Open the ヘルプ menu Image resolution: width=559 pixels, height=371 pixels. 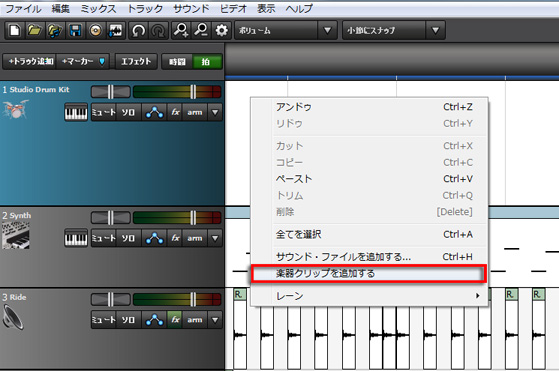pos(299,9)
